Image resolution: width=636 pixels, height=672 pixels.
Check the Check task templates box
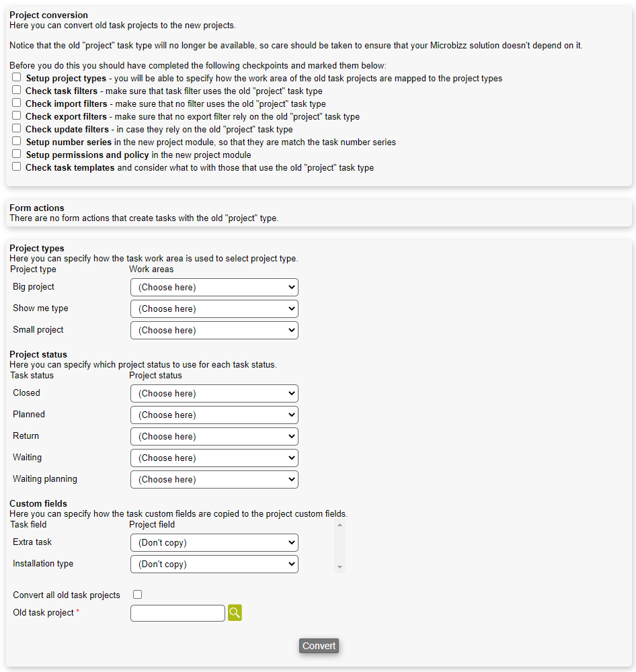(x=17, y=167)
